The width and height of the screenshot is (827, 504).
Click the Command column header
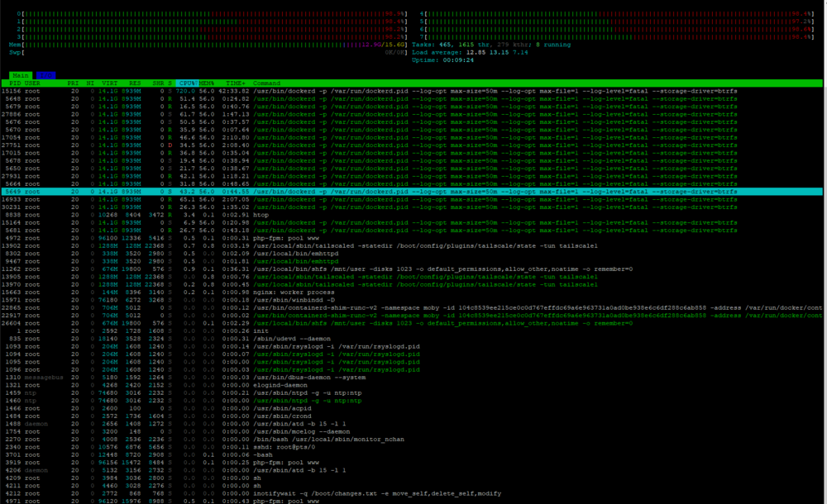(x=267, y=83)
